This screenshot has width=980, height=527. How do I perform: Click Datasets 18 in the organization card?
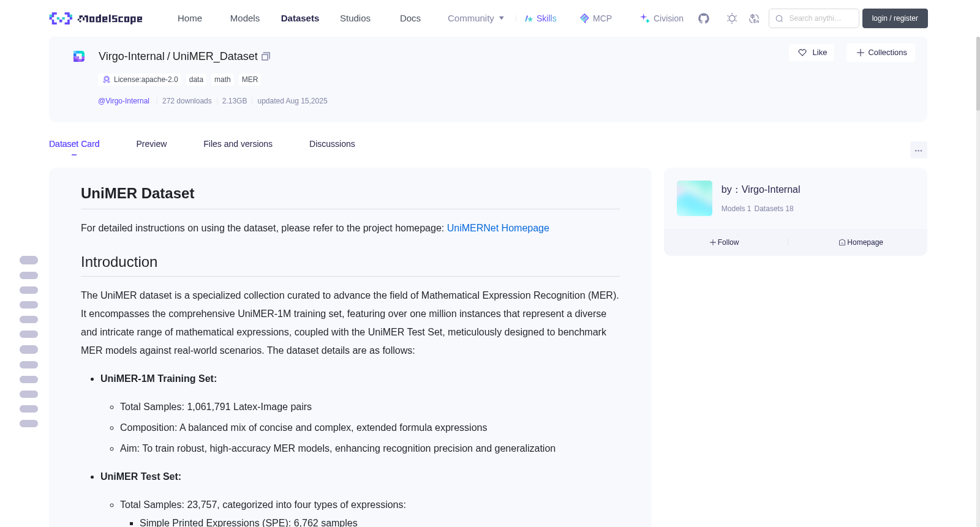coord(774,209)
